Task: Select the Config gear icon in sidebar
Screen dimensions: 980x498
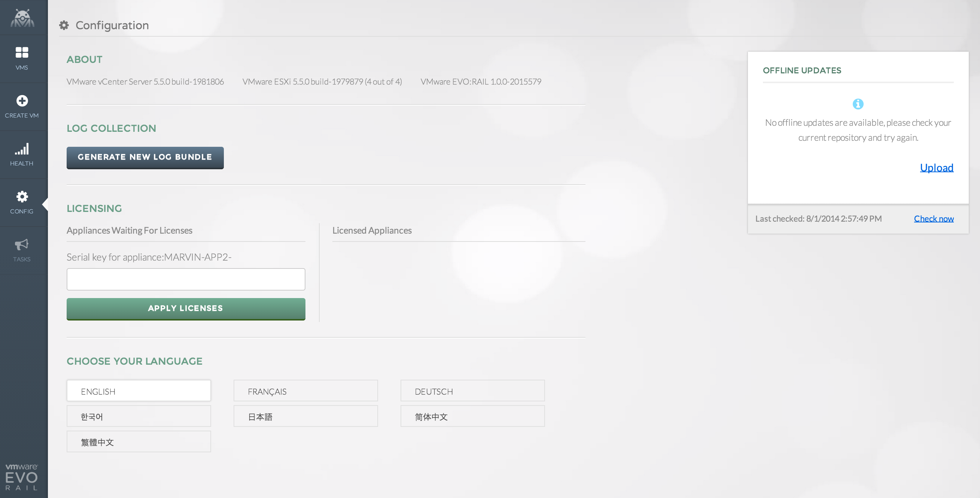Action: pyautogui.click(x=22, y=197)
